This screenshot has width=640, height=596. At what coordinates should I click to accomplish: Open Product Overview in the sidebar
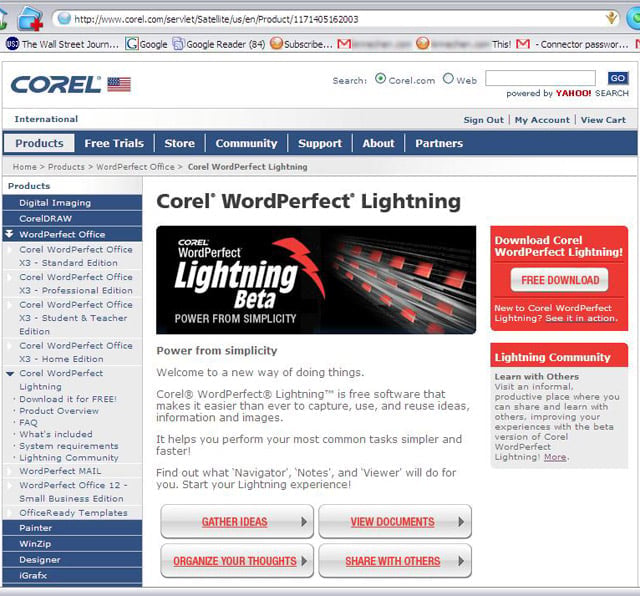pos(59,411)
